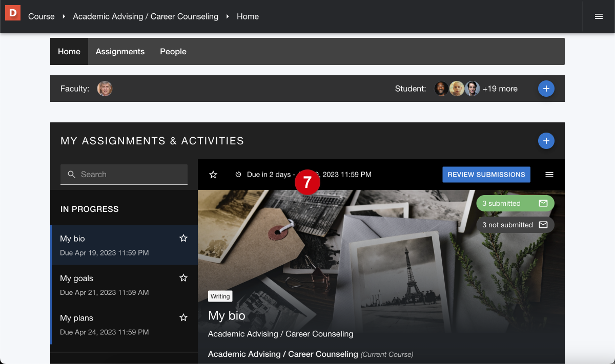The height and width of the screenshot is (364, 615).
Task: Click the third student avatar
Action: [x=473, y=89]
